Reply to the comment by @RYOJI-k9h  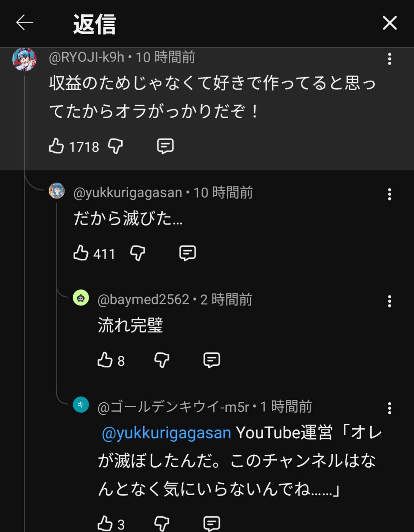pyautogui.click(x=165, y=146)
